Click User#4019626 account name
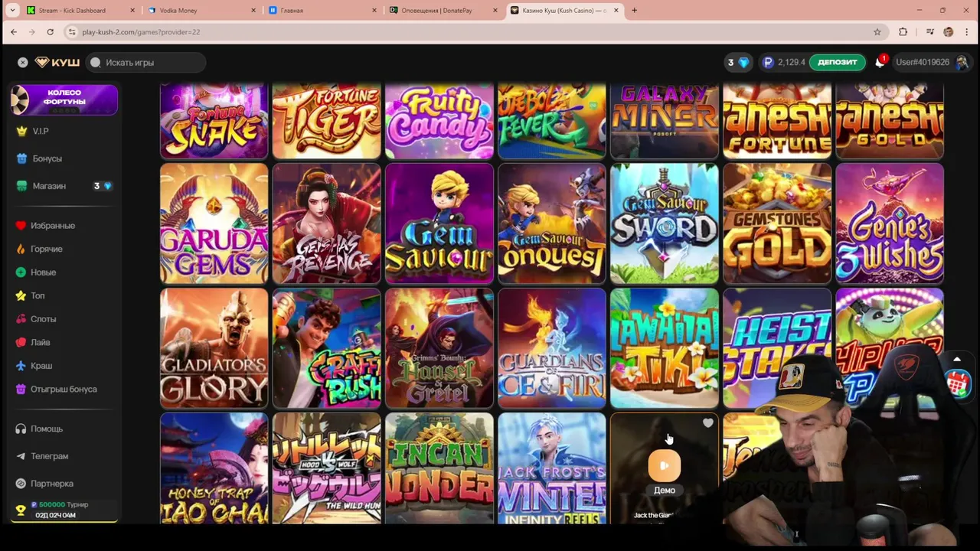 (x=923, y=63)
